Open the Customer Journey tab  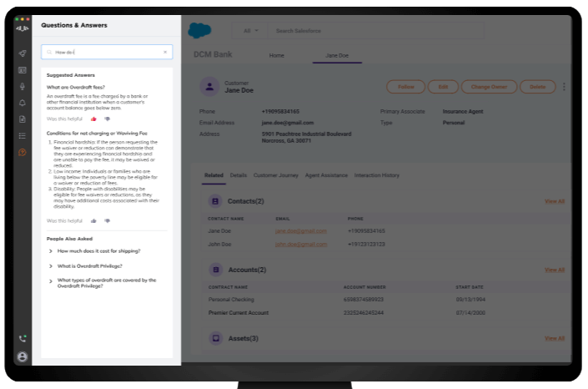[x=276, y=175]
